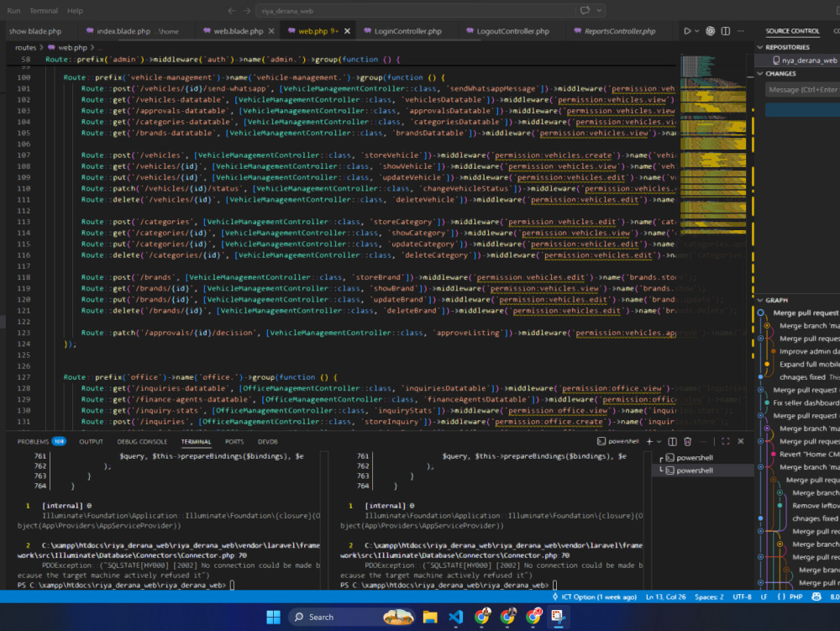
Task: Click the nya_derana_web command center search box
Action: tap(415, 11)
